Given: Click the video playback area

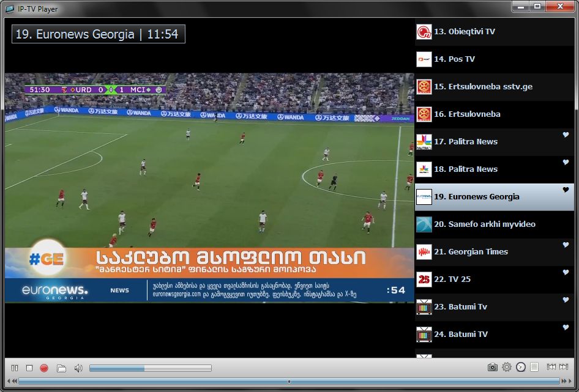Looking at the screenshot, I should (x=209, y=188).
